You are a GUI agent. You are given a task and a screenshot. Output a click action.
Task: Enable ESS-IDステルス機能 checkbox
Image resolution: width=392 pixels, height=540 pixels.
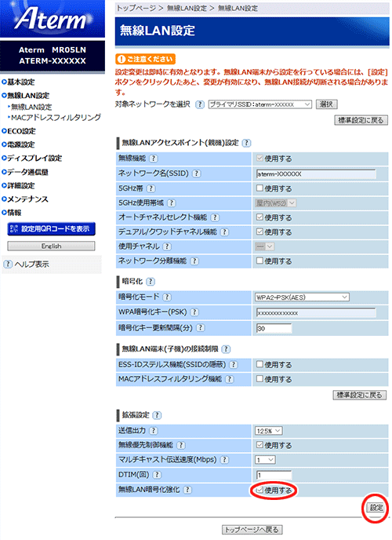coord(260,364)
